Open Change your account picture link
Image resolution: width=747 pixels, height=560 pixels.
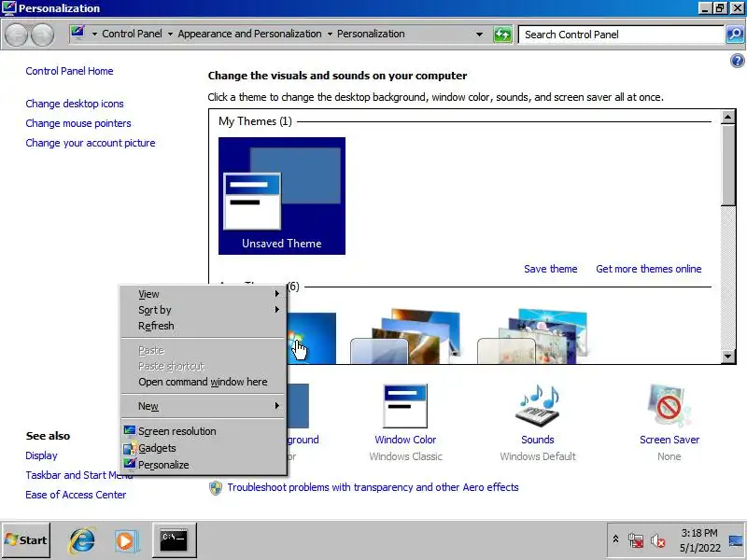[x=91, y=143]
